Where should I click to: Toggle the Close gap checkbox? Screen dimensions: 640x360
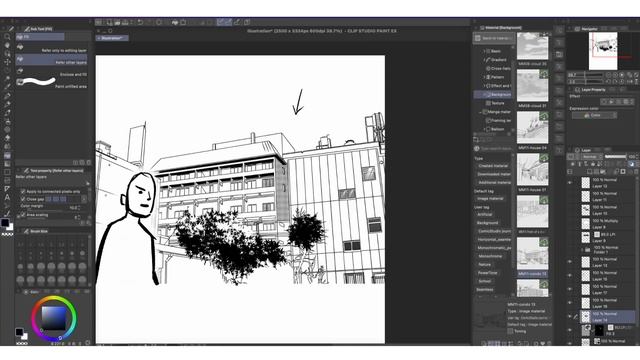click(x=23, y=199)
